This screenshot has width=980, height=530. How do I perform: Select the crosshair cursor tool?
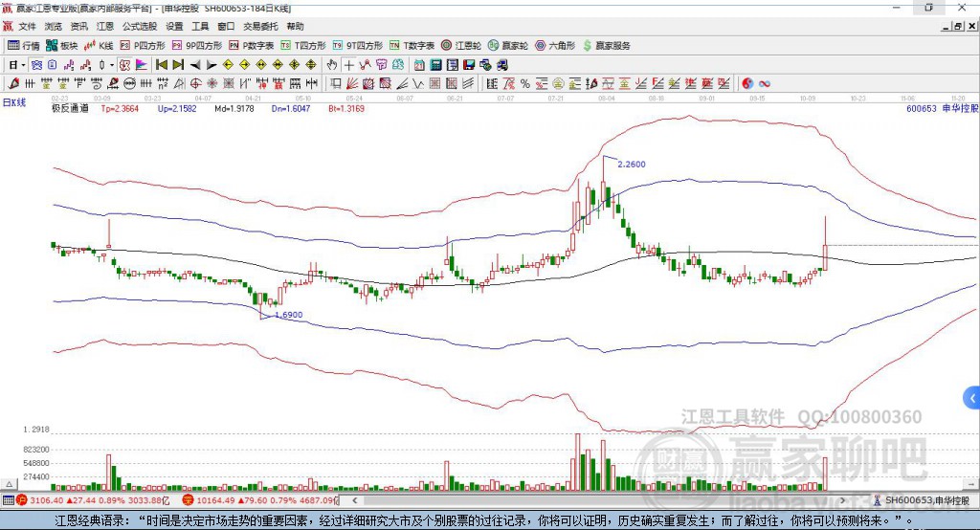[x=348, y=65]
